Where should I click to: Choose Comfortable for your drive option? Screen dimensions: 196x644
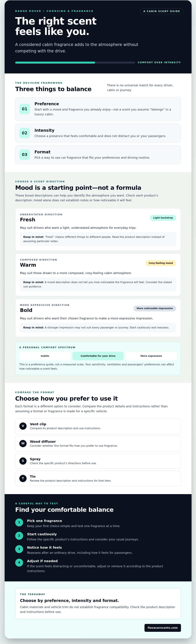pyautogui.click(x=98, y=356)
